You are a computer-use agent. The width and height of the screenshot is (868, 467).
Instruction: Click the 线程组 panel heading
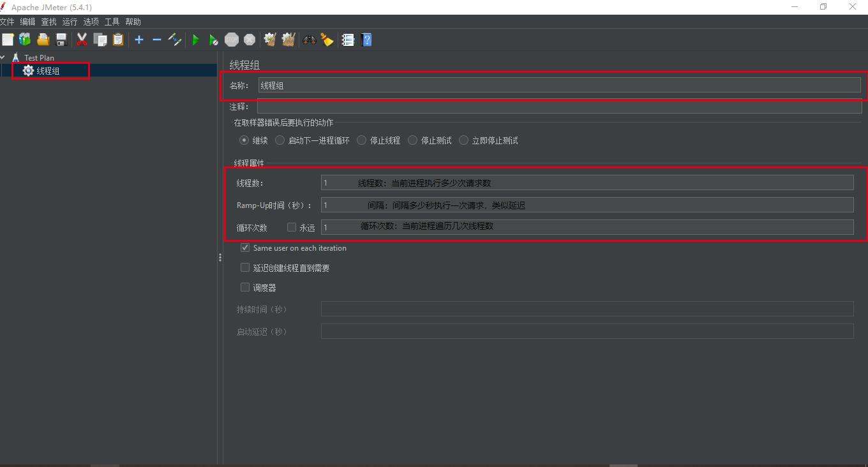pyautogui.click(x=245, y=65)
